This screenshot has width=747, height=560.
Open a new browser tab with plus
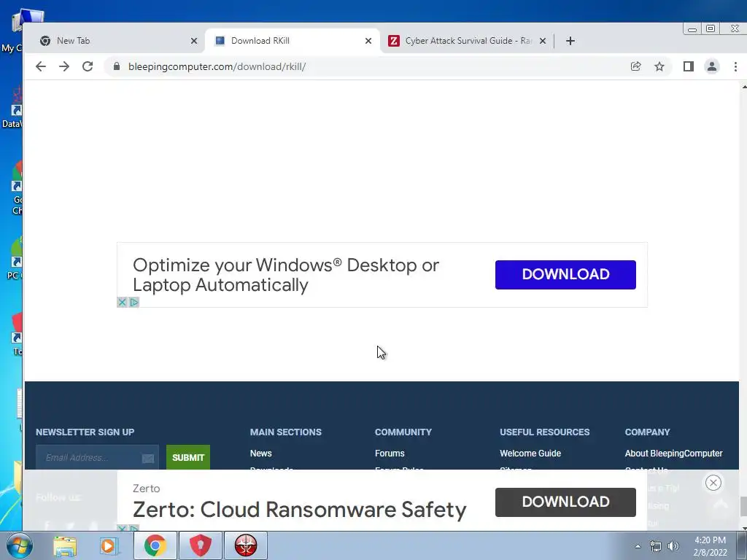tap(570, 41)
